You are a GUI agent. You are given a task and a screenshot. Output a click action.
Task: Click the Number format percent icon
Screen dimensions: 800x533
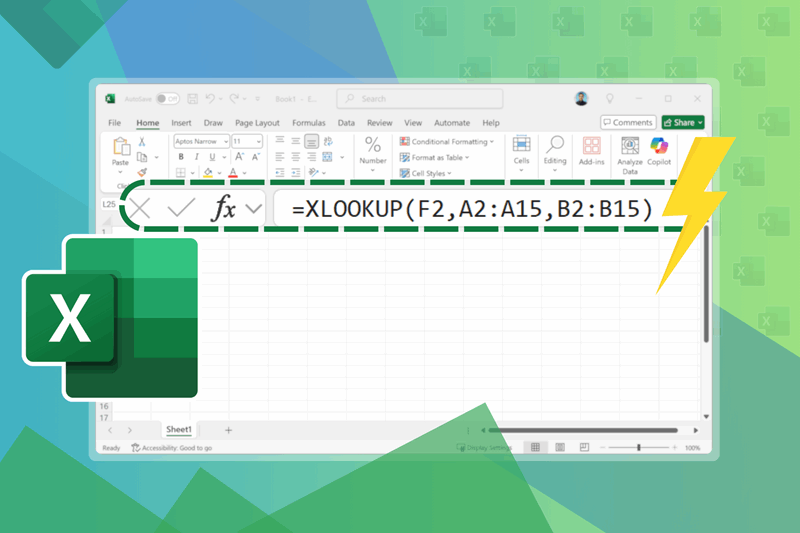pyautogui.click(x=373, y=146)
